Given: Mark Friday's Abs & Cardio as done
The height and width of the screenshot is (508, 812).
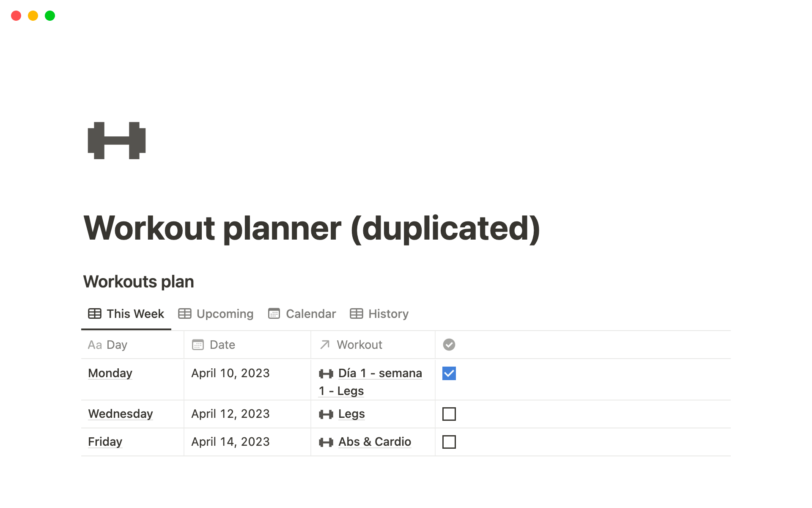Looking at the screenshot, I should (449, 442).
